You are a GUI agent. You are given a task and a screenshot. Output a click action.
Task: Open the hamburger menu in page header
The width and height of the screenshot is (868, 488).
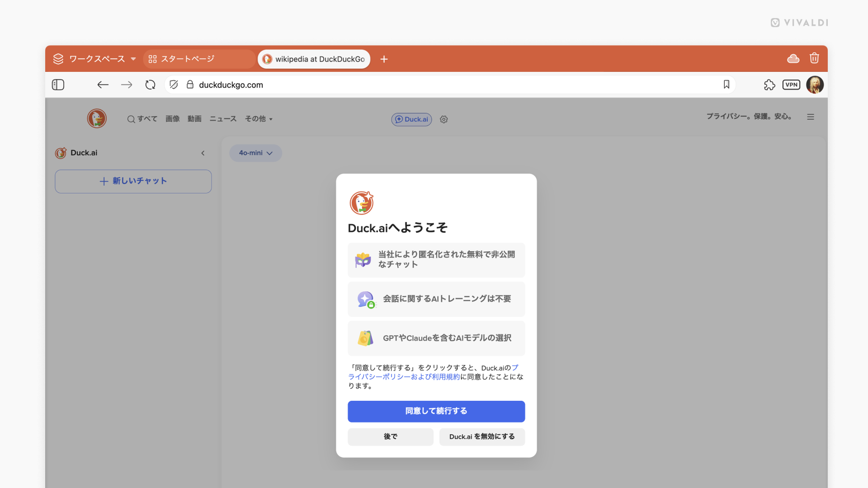coord(811,117)
